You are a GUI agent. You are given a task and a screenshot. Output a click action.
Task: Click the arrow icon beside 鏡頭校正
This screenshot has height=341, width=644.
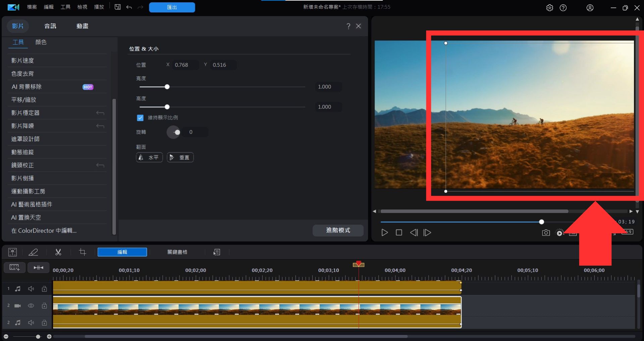tap(100, 165)
